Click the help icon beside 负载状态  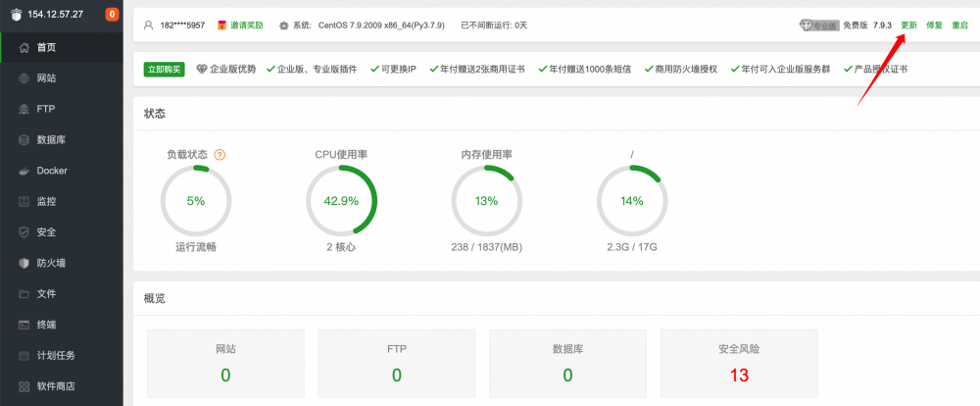pyautogui.click(x=220, y=155)
